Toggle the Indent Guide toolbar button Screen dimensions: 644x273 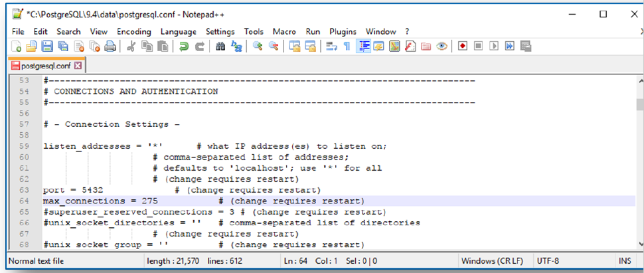click(x=364, y=46)
